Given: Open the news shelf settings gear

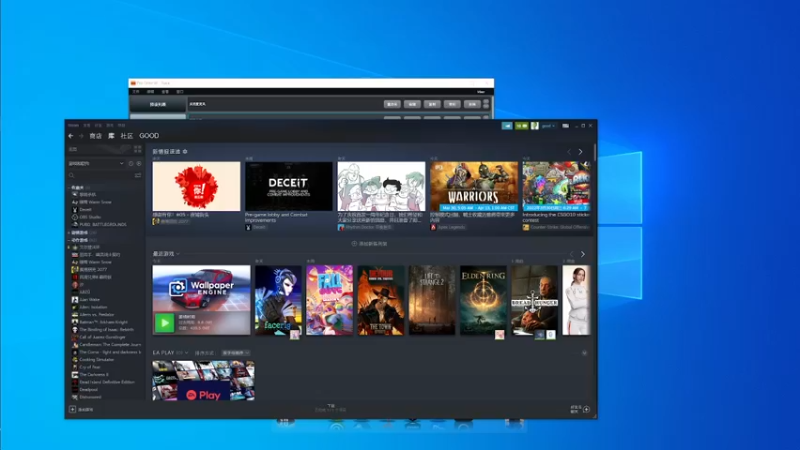Looking at the screenshot, I should (x=185, y=152).
